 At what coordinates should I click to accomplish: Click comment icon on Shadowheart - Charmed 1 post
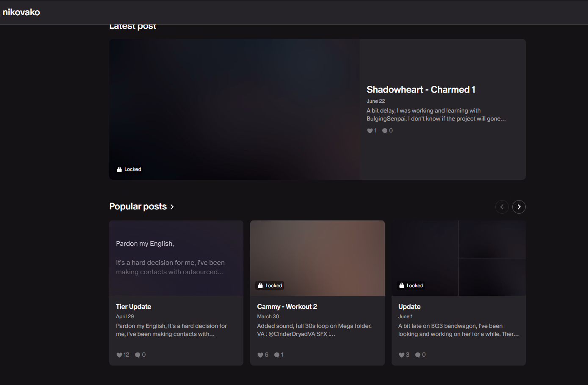pyautogui.click(x=385, y=131)
